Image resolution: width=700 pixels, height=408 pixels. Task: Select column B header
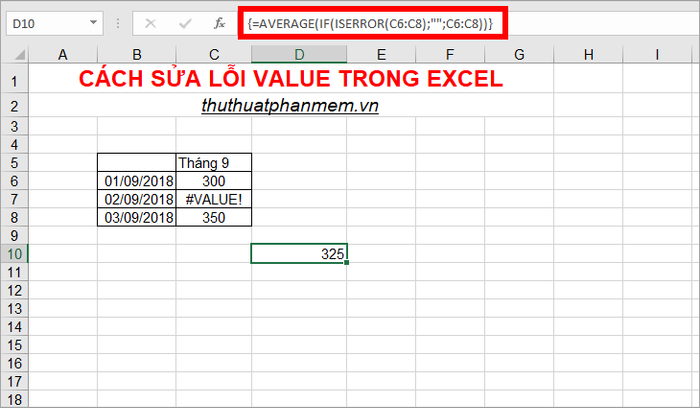point(137,54)
